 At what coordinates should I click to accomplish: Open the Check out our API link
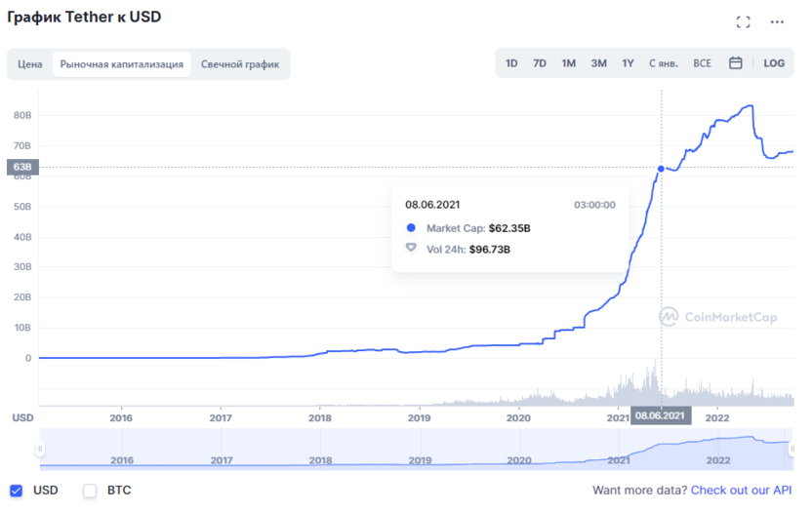tap(741, 491)
